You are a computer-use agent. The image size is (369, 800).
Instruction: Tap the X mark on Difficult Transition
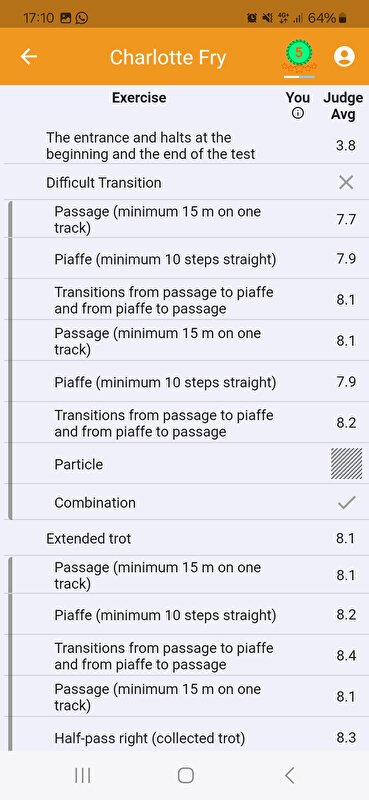[346, 182]
